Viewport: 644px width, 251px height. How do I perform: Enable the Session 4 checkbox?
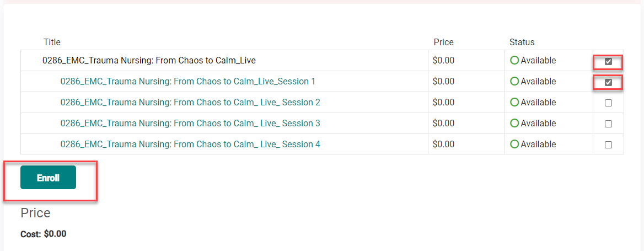pos(608,145)
